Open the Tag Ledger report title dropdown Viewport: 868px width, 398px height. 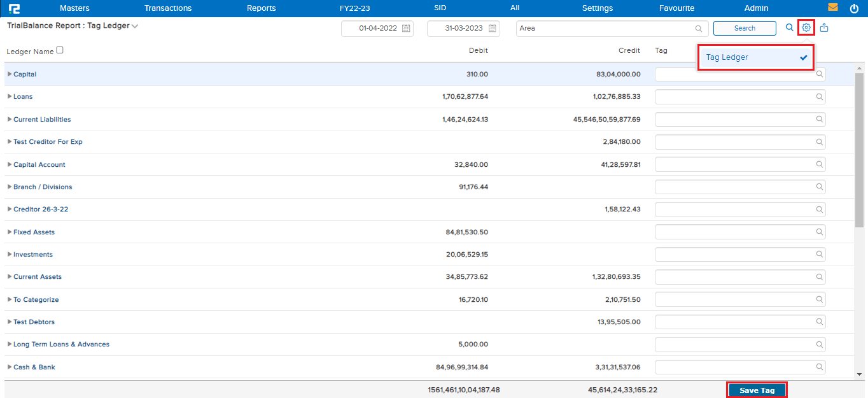(x=134, y=26)
